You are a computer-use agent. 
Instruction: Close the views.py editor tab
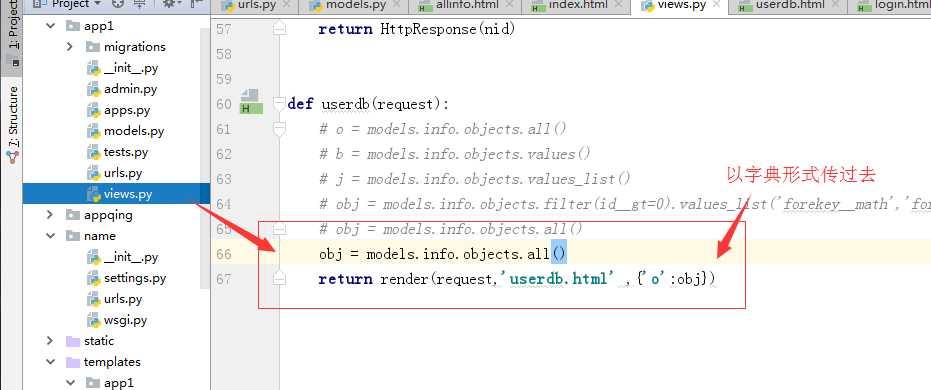click(x=716, y=5)
